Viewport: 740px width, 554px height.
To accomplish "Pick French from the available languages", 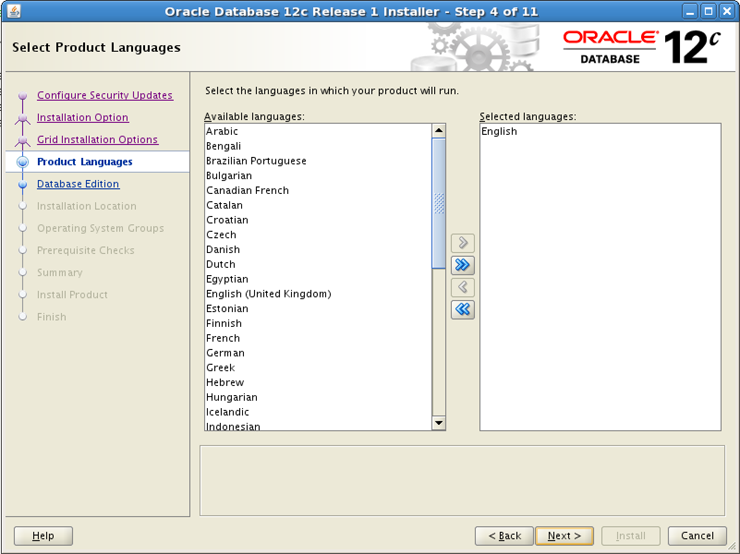I will click(318, 338).
